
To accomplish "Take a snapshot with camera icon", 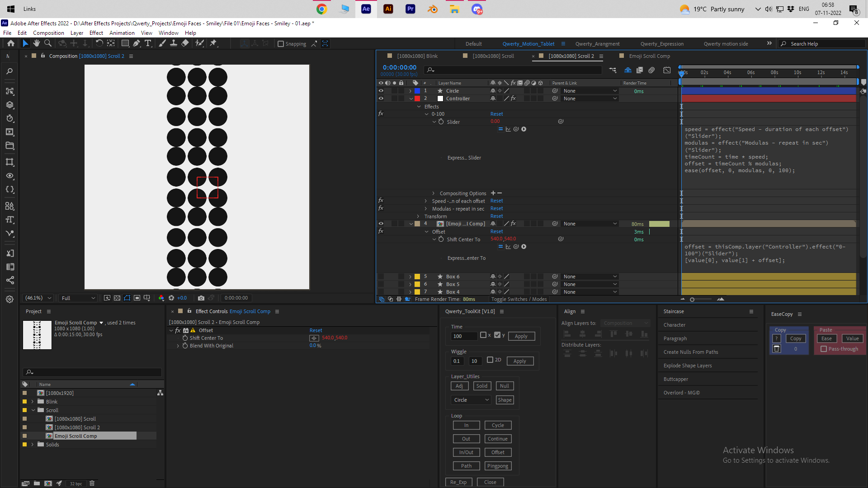I will [201, 298].
